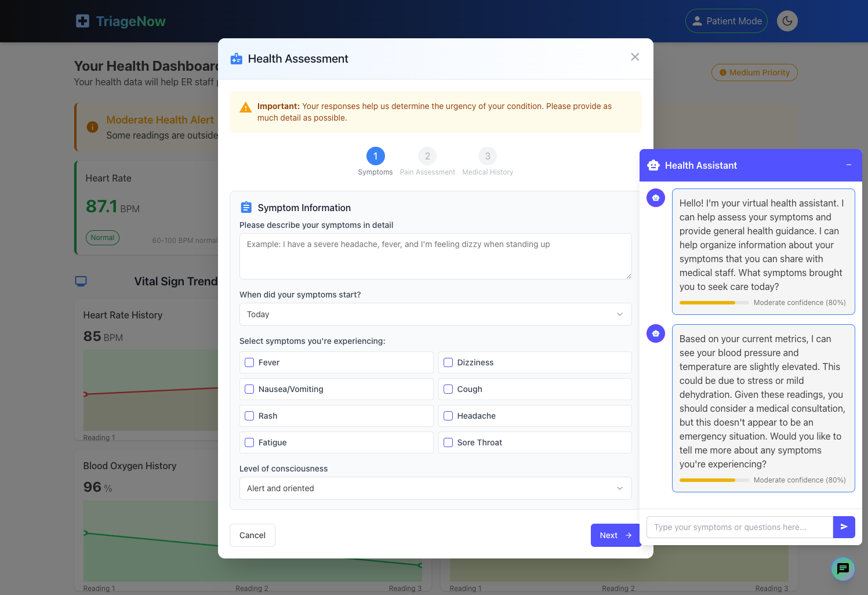The image size is (868, 595).
Task: Click the Medium Priority badge
Action: pyautogui.click(x=754, y=72)
